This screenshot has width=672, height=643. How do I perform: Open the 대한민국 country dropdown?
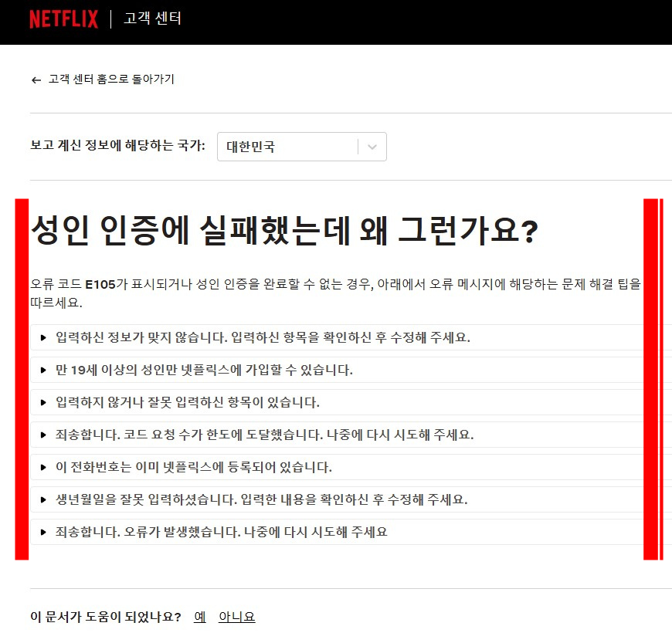[302, 147]
